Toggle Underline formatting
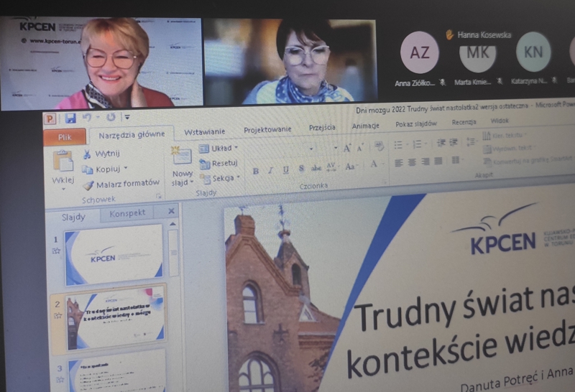The height and width of the screenshot is (392, 575). tap(285, 169)
